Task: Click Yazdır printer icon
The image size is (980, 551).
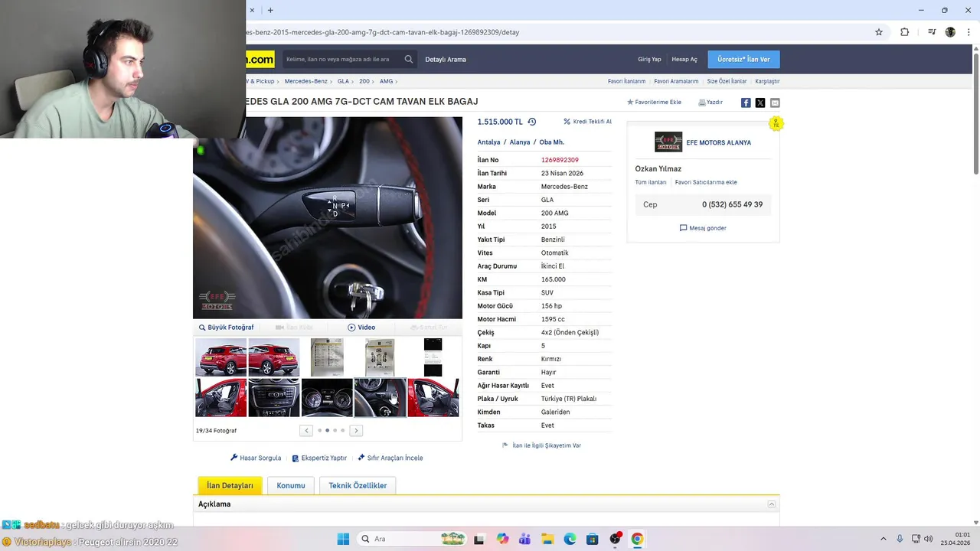Action: [710, 102]
